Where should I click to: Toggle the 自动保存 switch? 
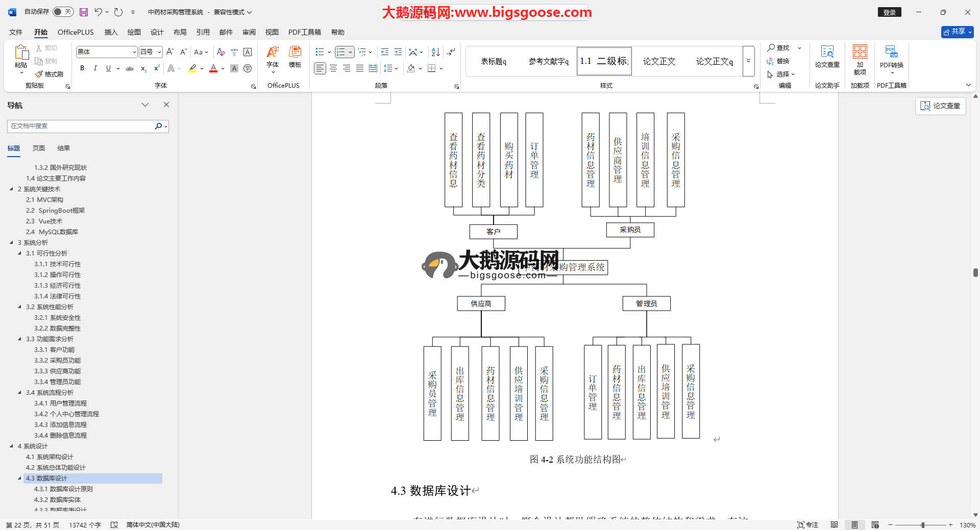point(63,12)
